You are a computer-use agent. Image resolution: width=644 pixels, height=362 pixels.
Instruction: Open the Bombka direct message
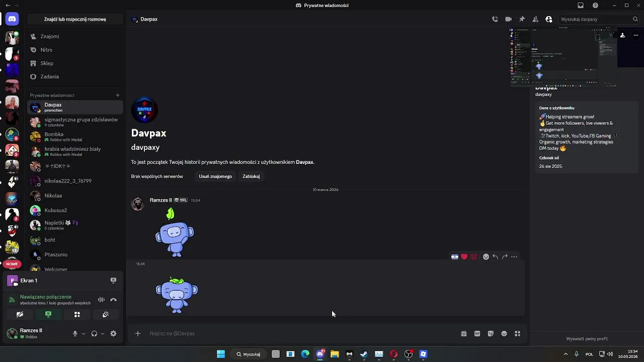(75, 137)
